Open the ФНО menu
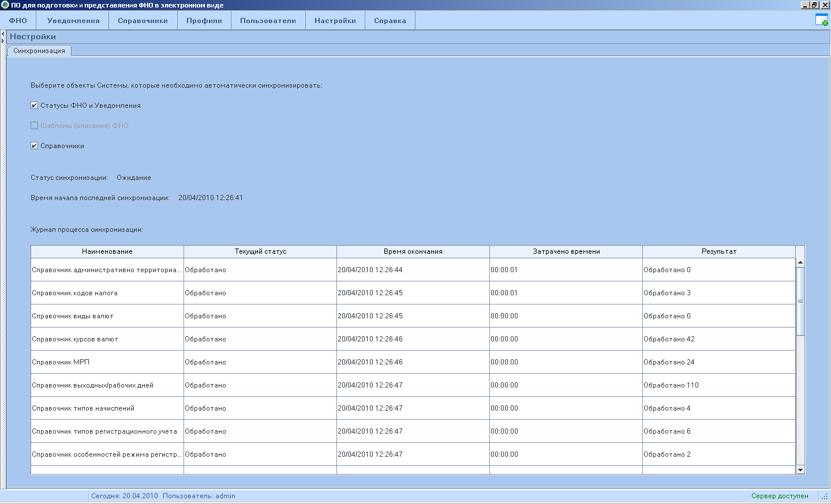Image resolution: width=831 pixels, height=504 pixels. click(18, 21)
